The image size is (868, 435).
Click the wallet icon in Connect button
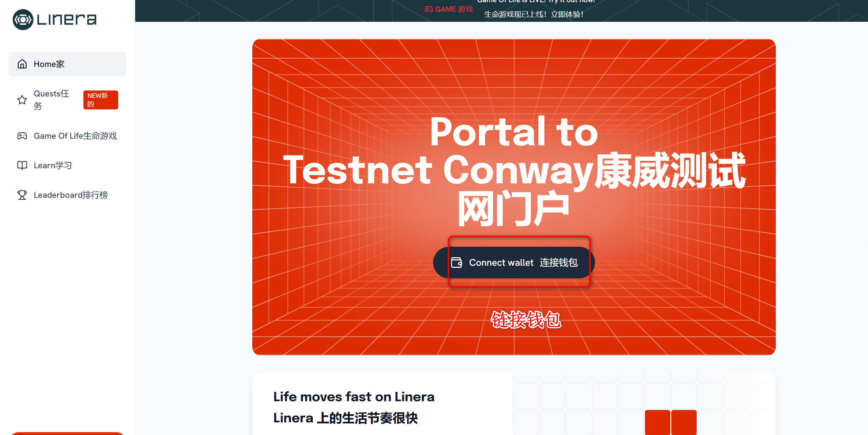[456, 263]
